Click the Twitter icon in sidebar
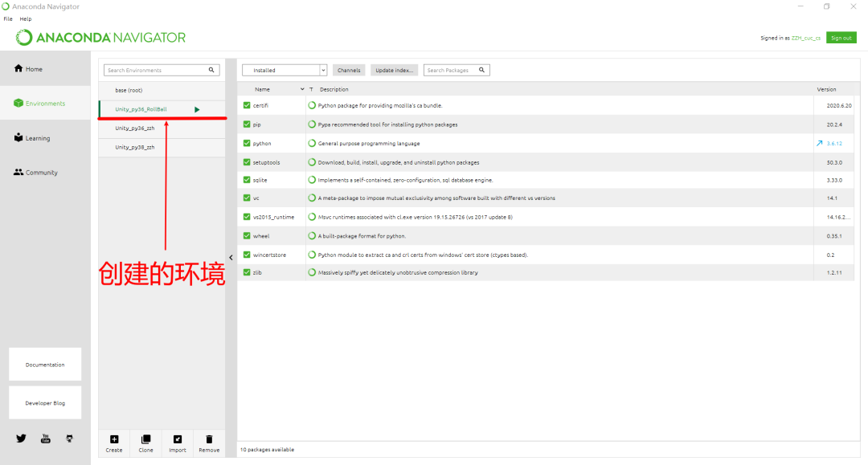Viewport: 868px width, 465px height. (x=21, y=438)
